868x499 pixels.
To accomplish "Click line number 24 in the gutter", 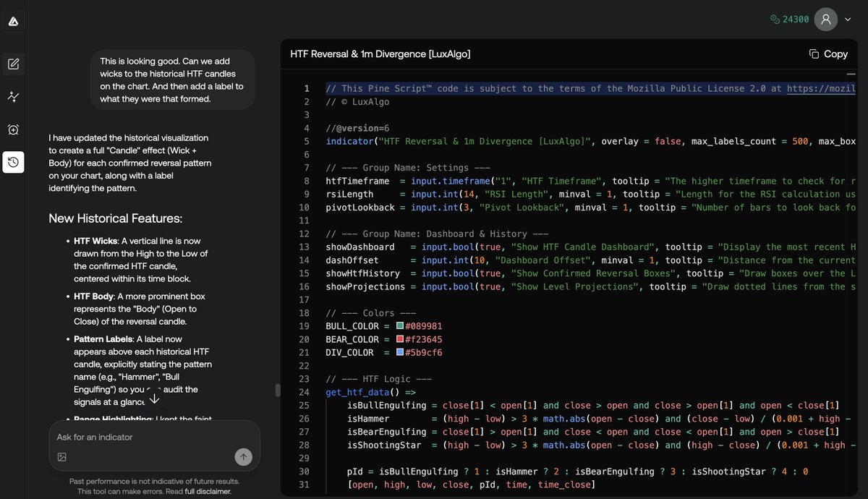I will pyautogui.click(x=304, y=392).
